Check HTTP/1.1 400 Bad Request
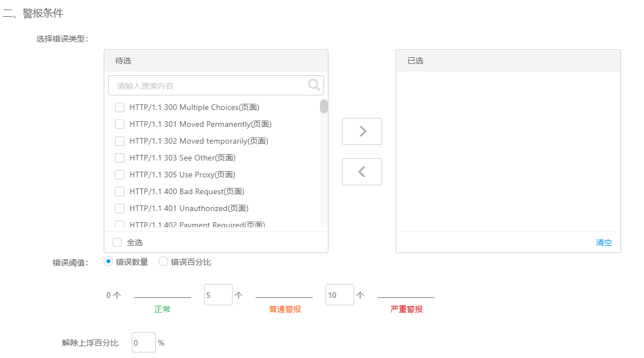This screenshot has width=644, height=358. point(119,192)
